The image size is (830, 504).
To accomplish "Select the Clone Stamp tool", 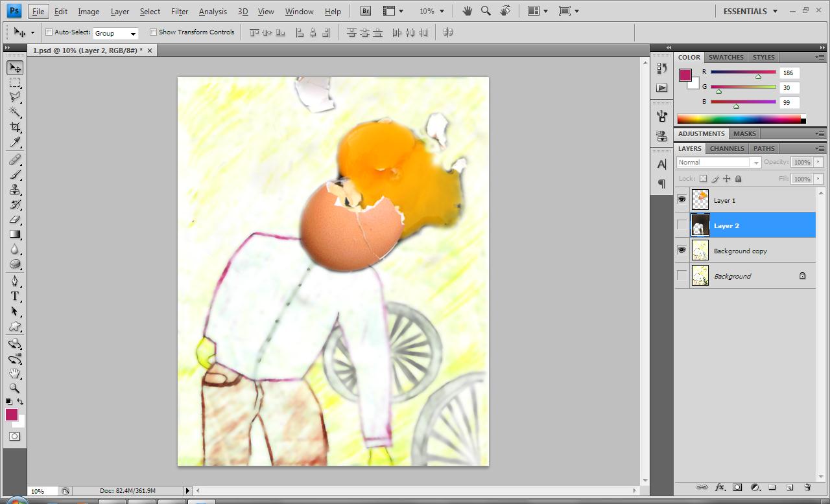I will click(14, 190).
